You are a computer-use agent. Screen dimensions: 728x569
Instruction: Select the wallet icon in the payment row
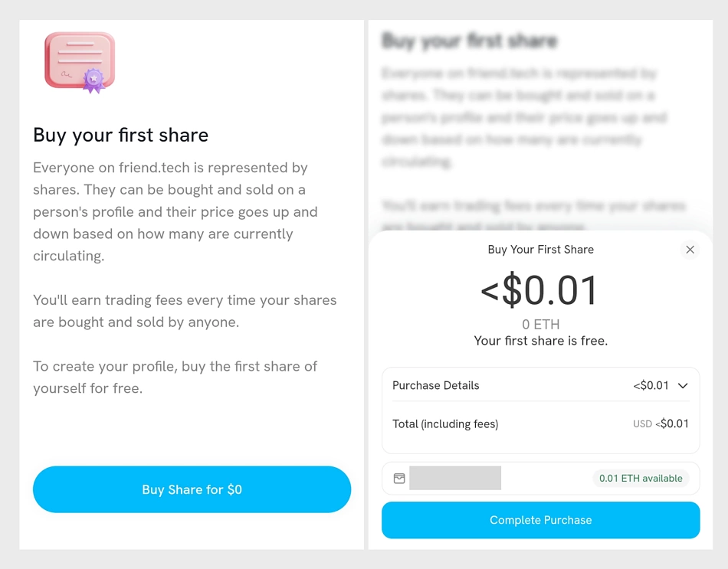[399, 478]
